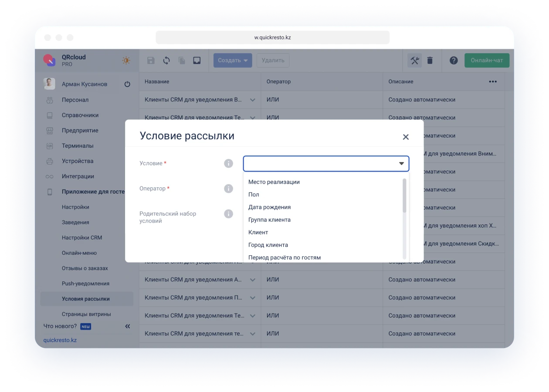
Task: Click the quickresto.kz link
Action: [60, 340]
